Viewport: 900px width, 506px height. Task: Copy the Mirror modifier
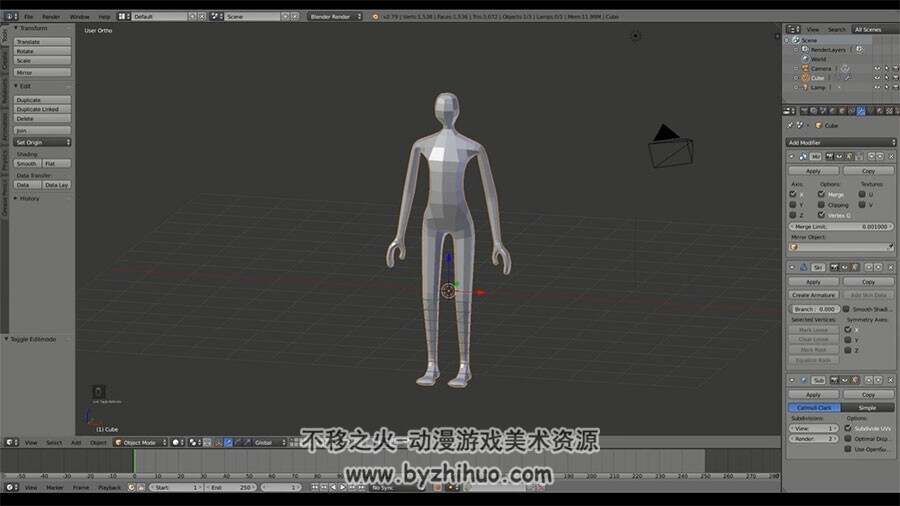(x=868, y=171)
